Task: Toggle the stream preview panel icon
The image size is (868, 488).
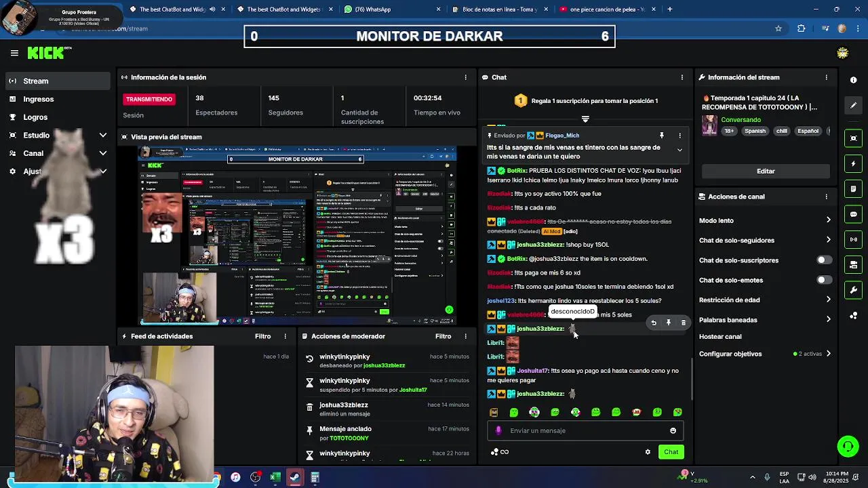Action: (x=853, y=138)
